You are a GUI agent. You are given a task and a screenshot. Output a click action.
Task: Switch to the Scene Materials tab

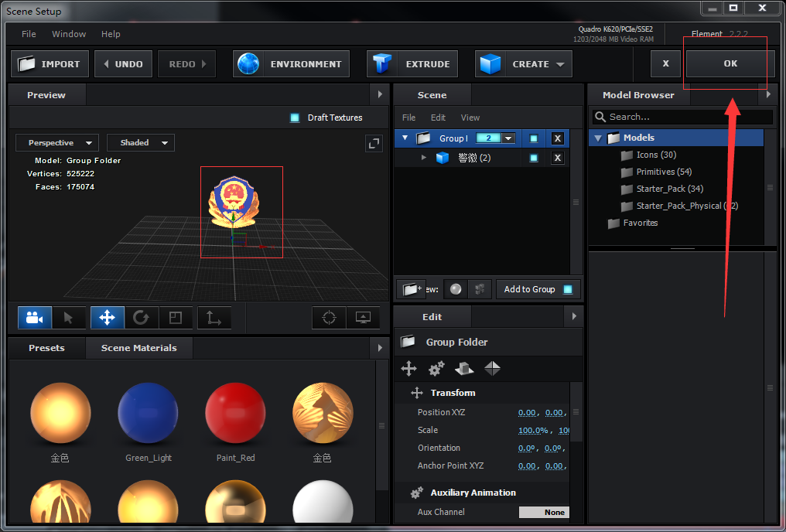(138, 348)
